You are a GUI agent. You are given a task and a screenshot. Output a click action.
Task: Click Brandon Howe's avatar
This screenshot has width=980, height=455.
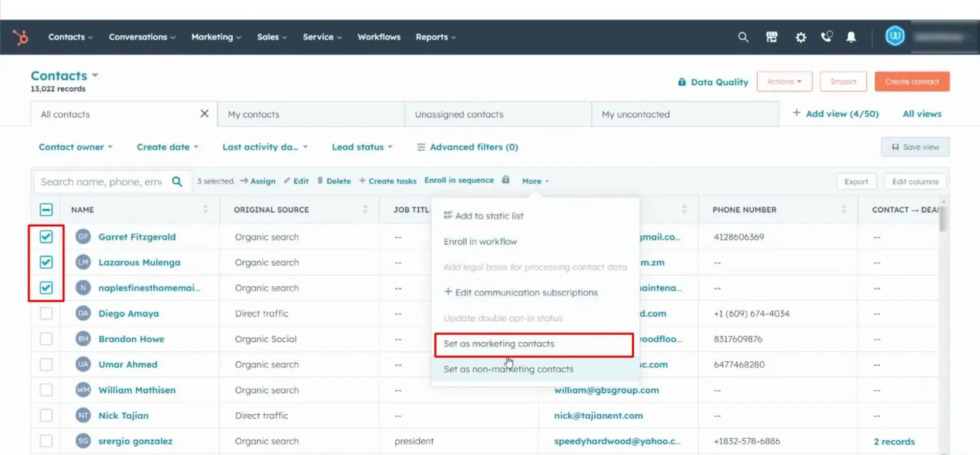(x=83, y=339)
